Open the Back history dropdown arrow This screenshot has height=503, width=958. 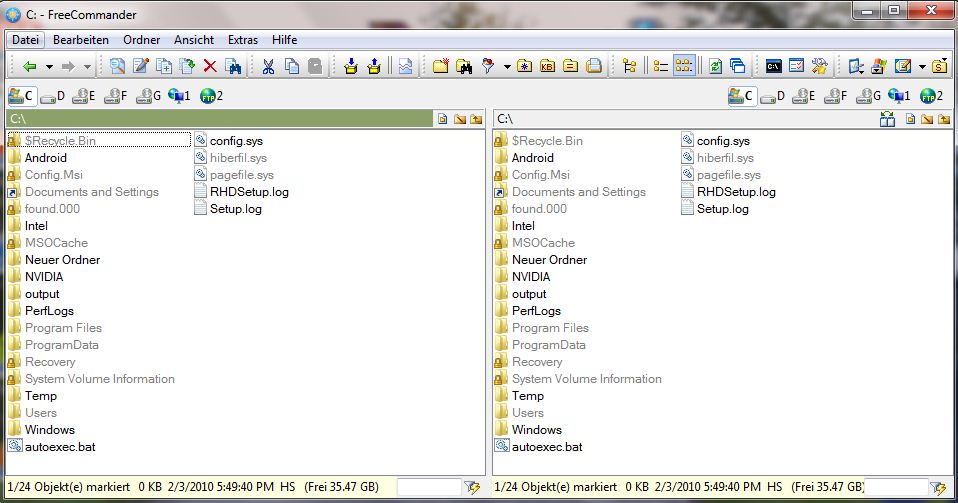coord(49,67)
